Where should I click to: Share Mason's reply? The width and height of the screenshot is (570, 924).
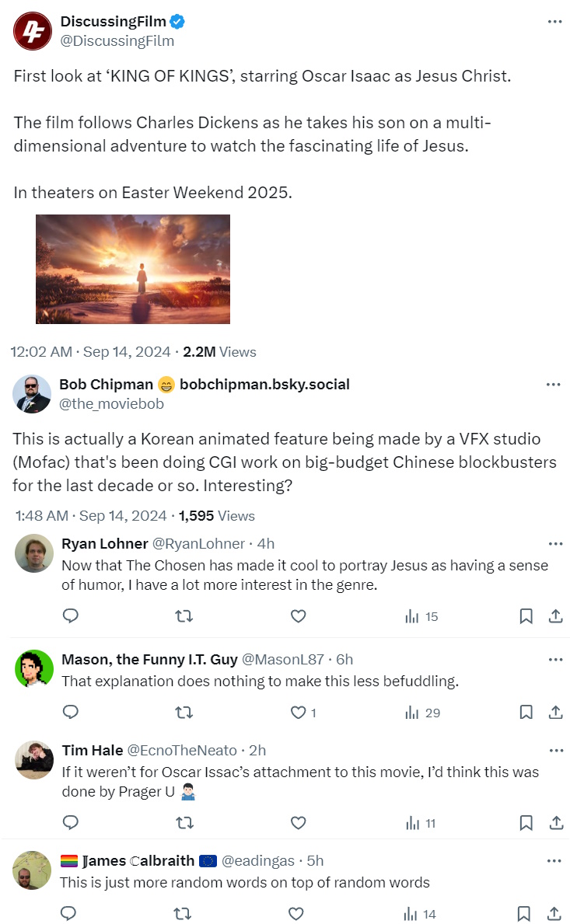[555, 712]
